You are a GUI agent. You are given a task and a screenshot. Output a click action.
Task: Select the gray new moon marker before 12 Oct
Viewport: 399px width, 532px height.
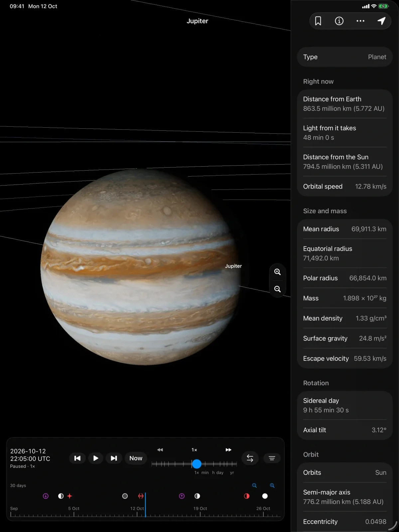pyautogui.click(x=125, y=496)
